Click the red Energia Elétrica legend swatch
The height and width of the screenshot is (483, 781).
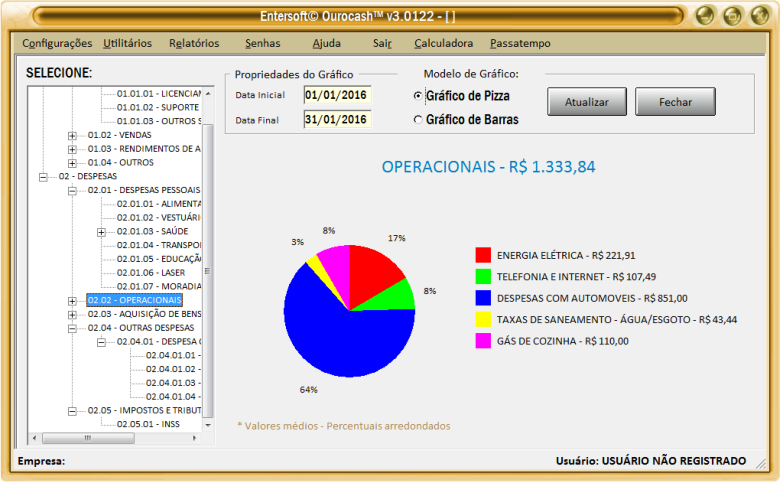(483, 255)
